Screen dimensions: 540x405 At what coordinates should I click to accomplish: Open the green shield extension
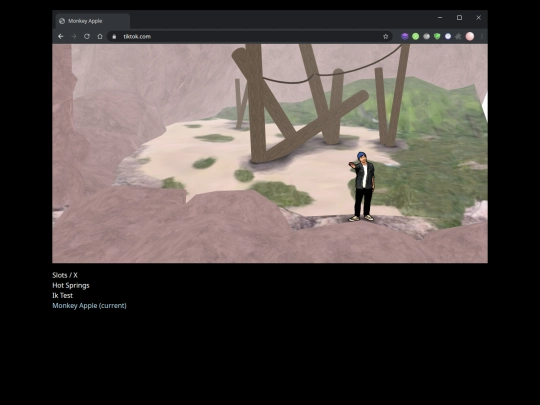click(x=437, y=37)
